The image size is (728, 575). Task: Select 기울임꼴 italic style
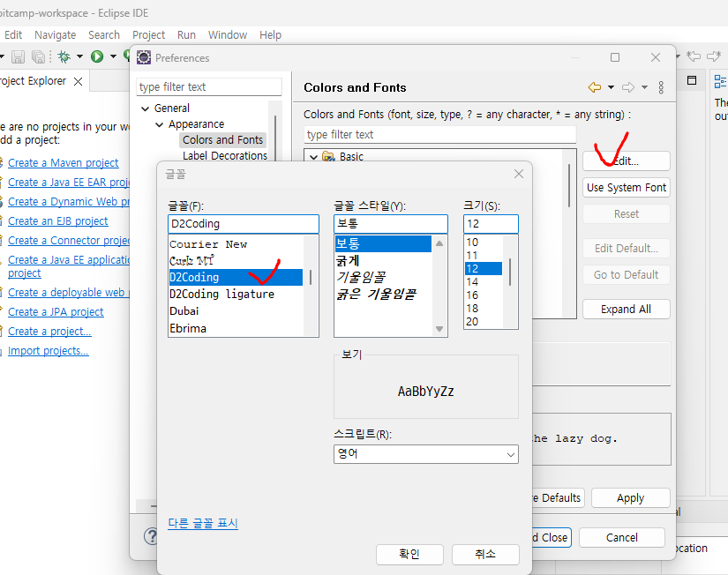tap(383, 277)
